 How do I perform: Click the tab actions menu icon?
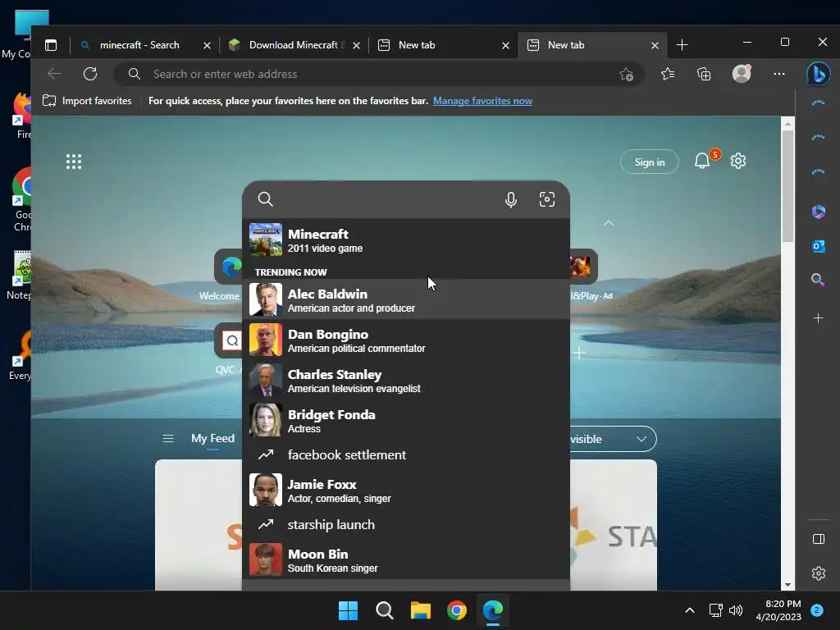click(x=51, y=45)
